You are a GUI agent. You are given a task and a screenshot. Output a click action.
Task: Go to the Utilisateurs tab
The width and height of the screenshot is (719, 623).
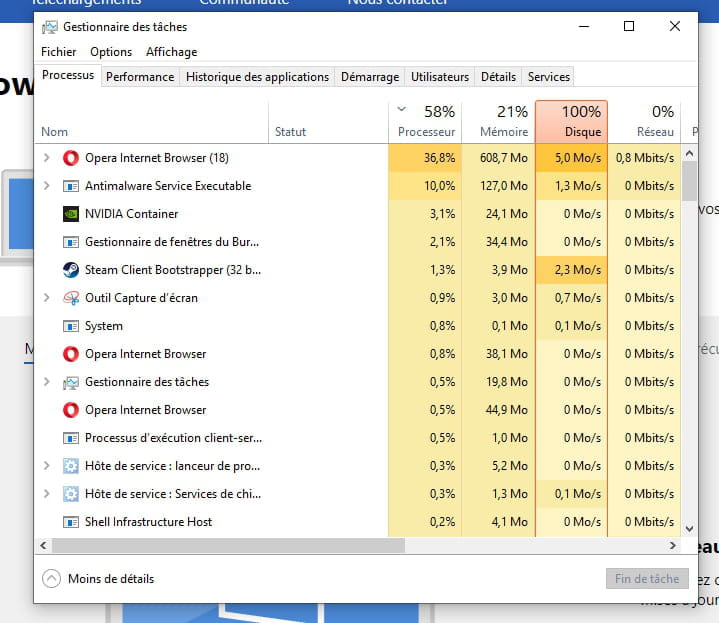click(x=440, y=77)
